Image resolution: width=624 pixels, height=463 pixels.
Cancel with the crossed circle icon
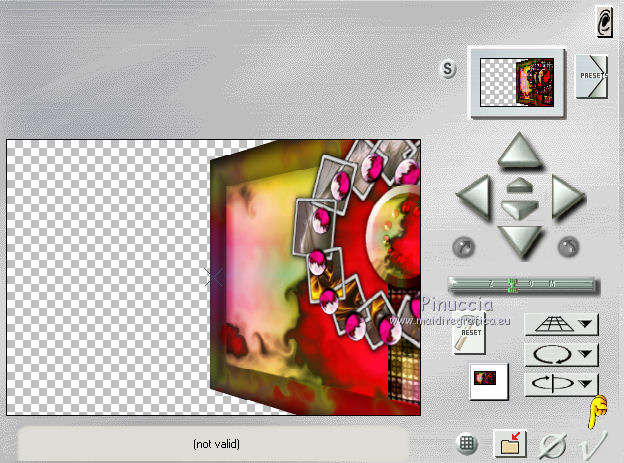[553, 445]
